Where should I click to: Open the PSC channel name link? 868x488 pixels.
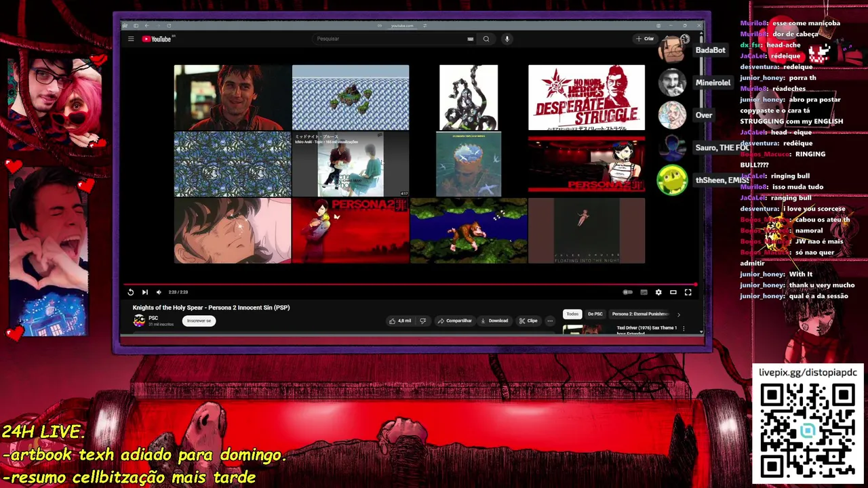click(153, 318)
